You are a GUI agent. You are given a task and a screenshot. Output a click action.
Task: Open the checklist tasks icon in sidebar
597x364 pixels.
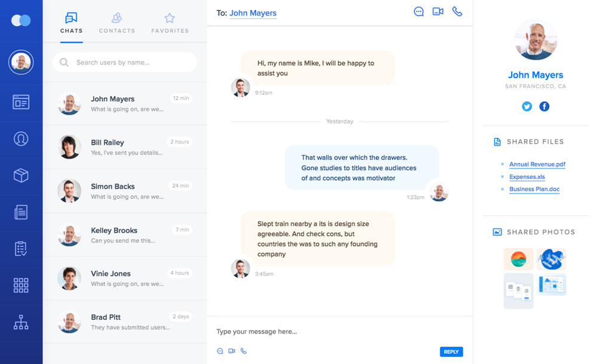21,249
